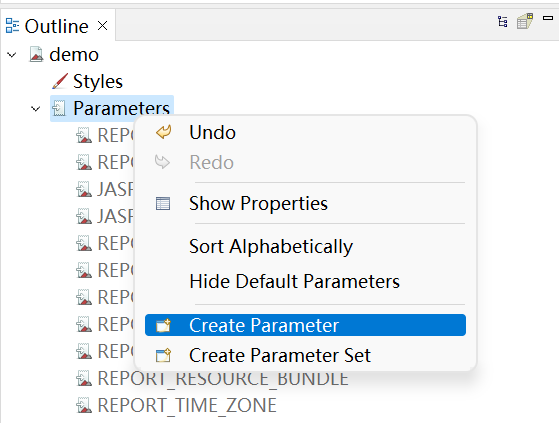The image size is (559, 423).
Task: Click the demo report file icon
Action: 36,55
